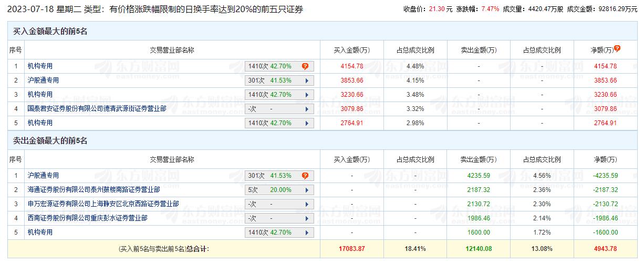Click 卖出金额(万) column header in sell table
The width and height of the screenshot is (644, 263).
pos(478,159)
